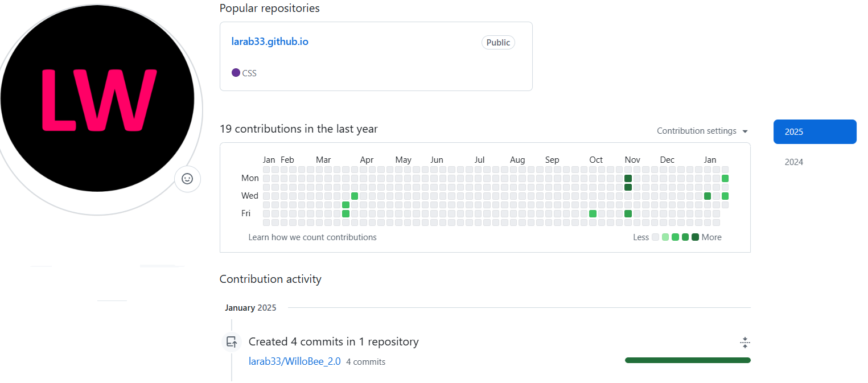Viewport: 868px width, 383px height.
Task: Click the darkest green legend swatch
Action: point(695,237)
